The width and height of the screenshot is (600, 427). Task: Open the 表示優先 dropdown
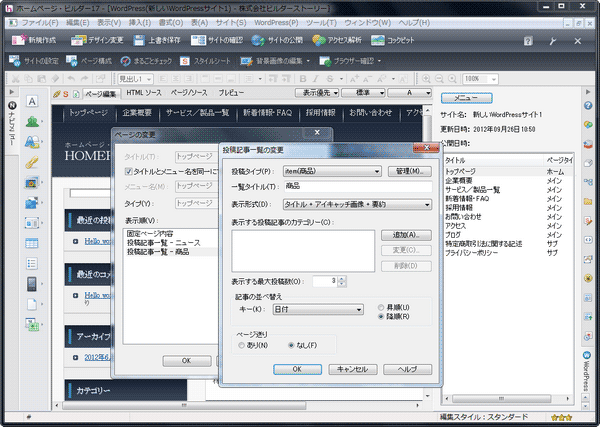tap(317, 93)
